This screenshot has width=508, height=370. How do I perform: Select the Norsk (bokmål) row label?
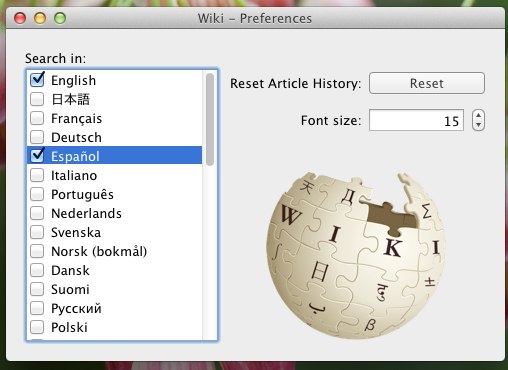[99, 252]
